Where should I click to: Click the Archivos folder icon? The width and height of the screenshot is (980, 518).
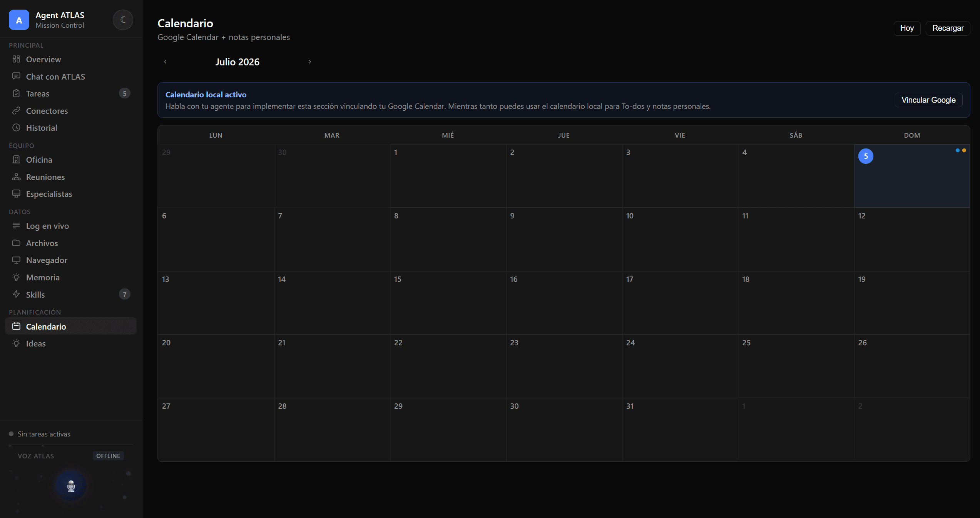(16, 243)
